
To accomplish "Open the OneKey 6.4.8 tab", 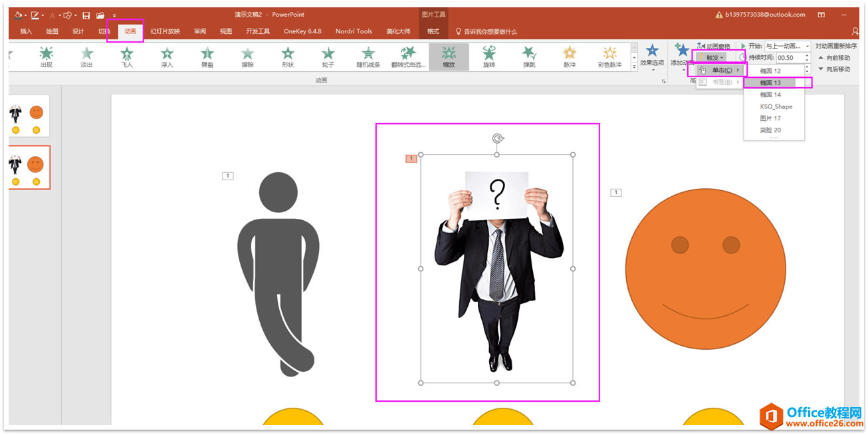I will click(x=302, y=31).
